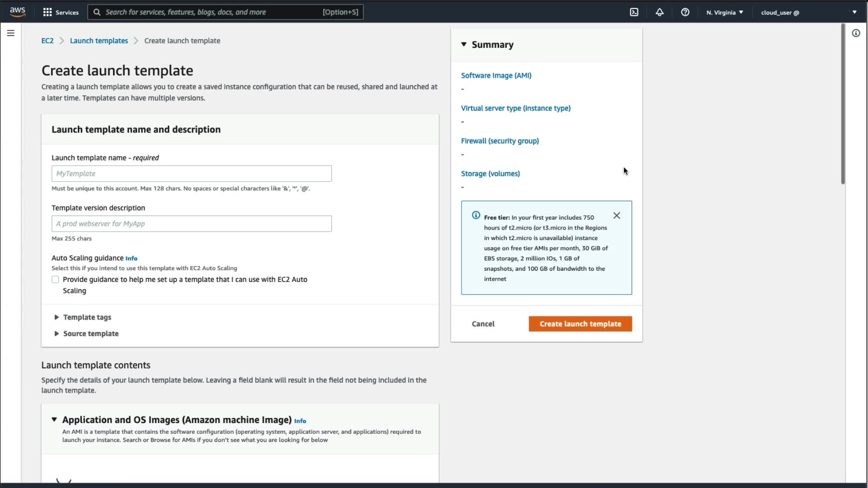Dismiss the Free tier info box
This screenshot has height=488, width=868.
click(x=617, y=216)
